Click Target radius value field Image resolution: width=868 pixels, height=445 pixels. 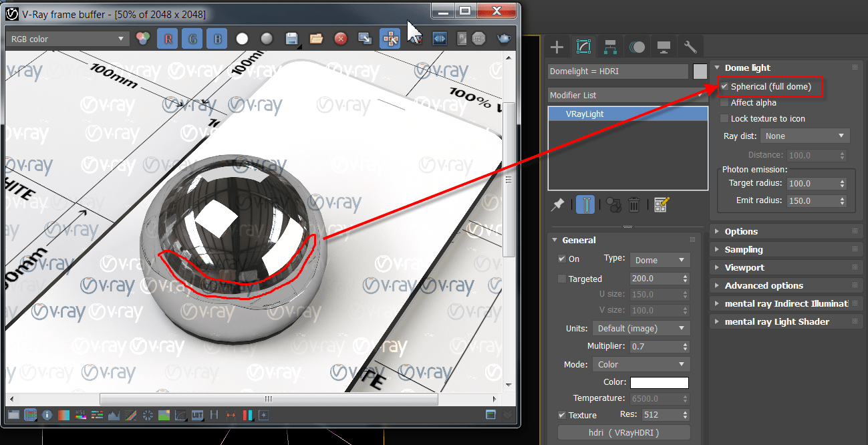[x=811, y=183]
